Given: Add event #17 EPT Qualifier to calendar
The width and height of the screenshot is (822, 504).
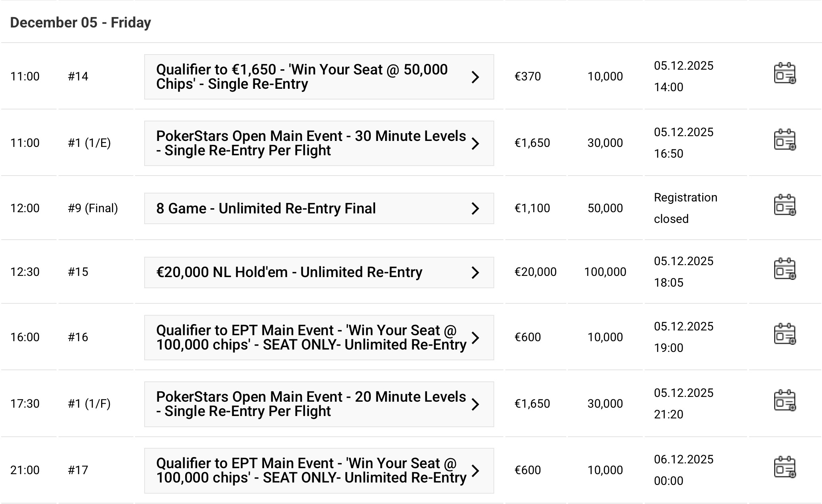Looking at the screenshot, I should (784, 467).
